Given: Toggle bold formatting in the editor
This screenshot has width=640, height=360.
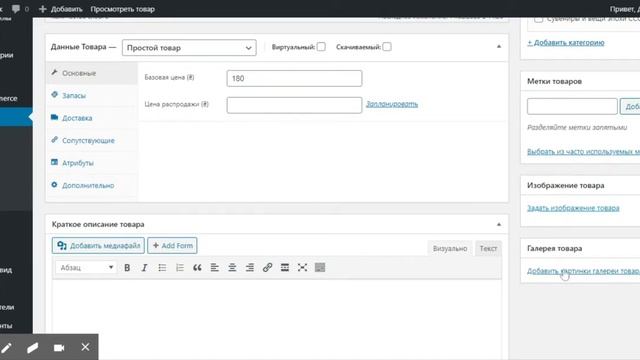Looking at the screenshot, I should [x=127, y=268].
